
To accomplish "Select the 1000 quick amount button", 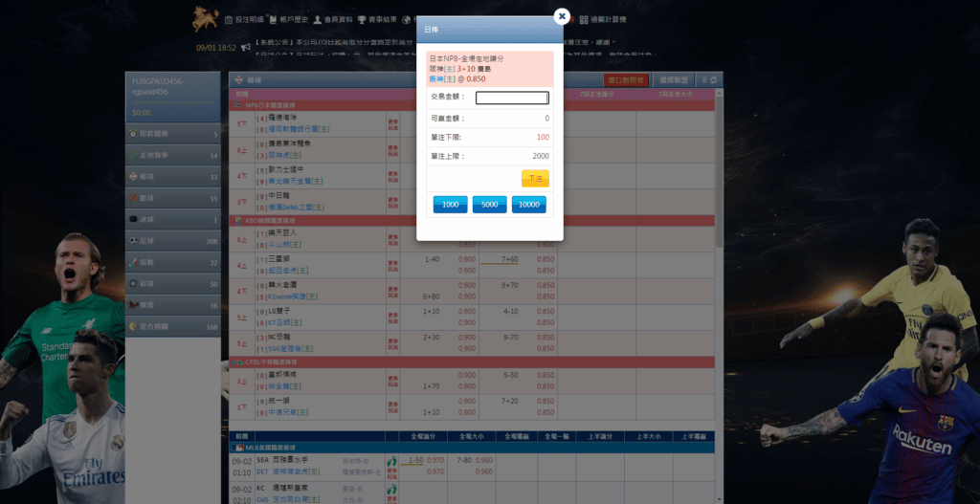I will pos(450,205).
